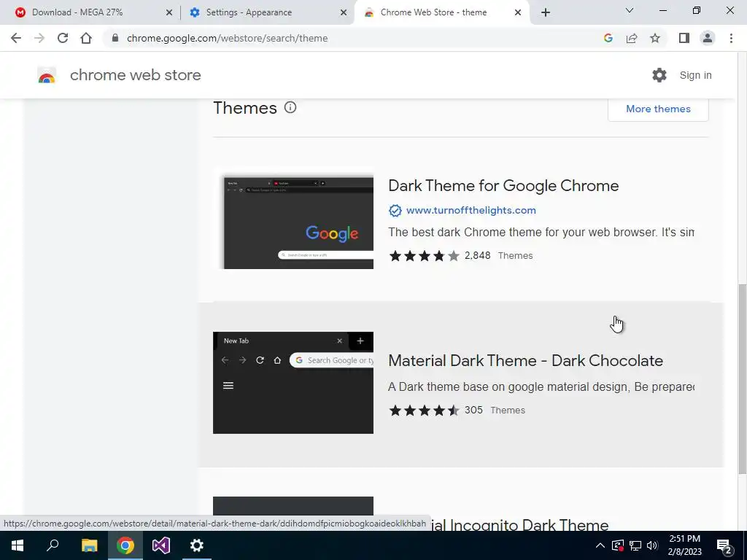Click the 305 ratings count

tap(473, 410)
